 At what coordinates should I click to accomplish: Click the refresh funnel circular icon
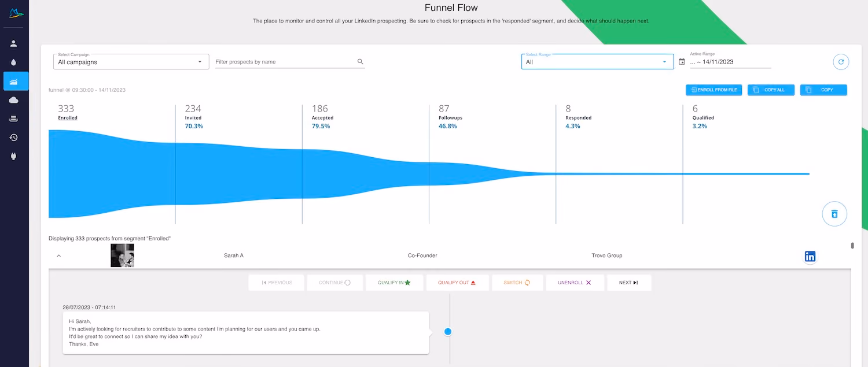(841, 62)
